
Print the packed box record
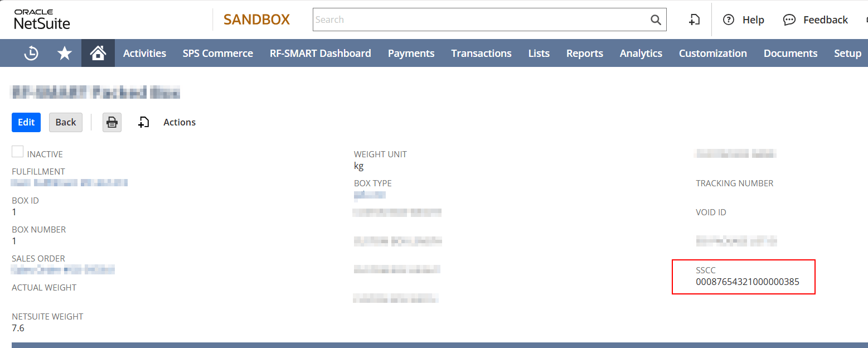pos(111,122)
